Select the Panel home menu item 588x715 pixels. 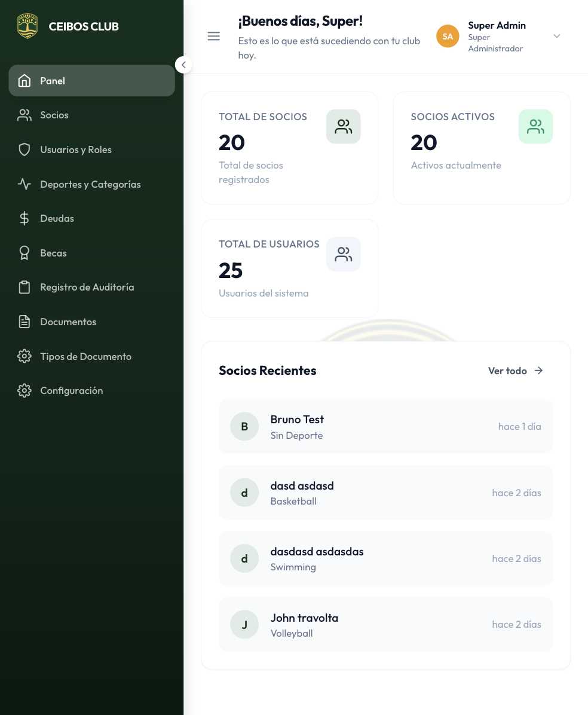(91, 81)
